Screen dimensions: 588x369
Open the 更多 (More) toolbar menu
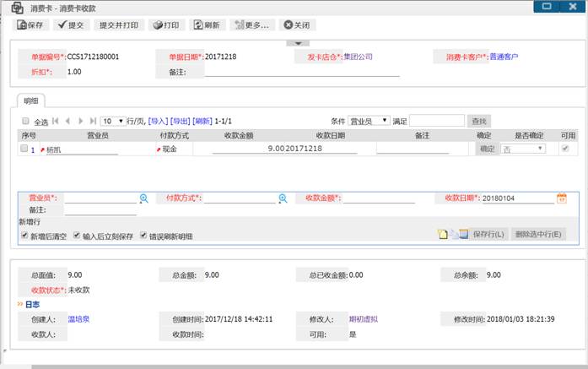tap(251, 24)
